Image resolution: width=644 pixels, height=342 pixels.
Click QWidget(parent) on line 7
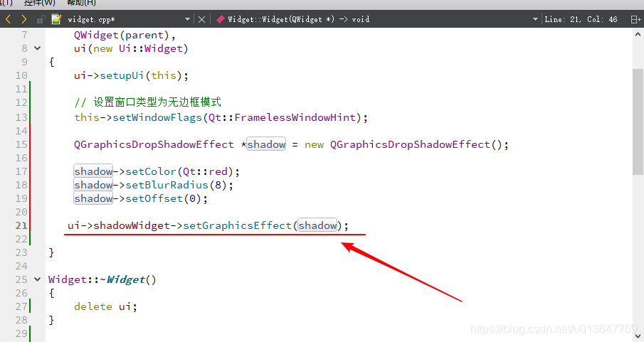[122, 36]
